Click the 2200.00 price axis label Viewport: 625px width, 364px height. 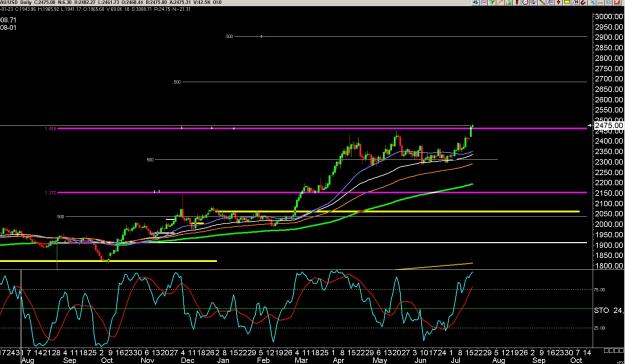point(609,183)
